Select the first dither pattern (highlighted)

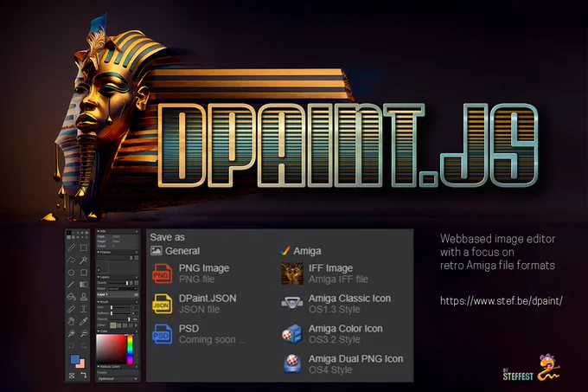(113, 325)
